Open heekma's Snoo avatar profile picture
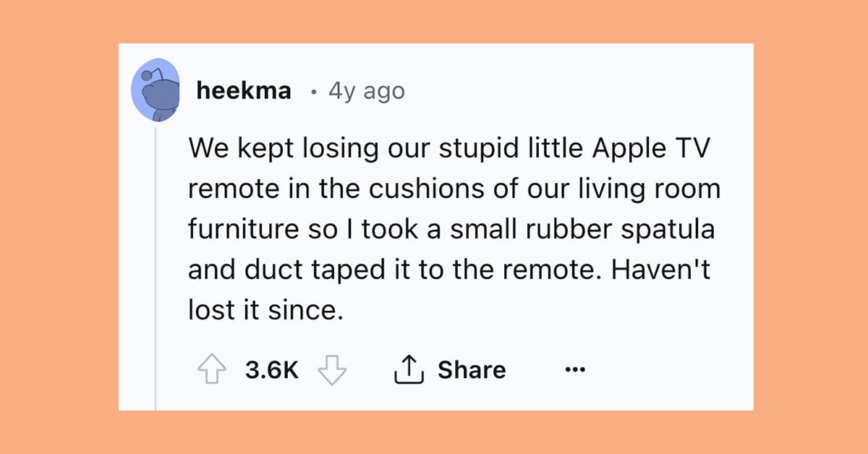Screen dimensions: 868x454 click(x=156, y=91)
